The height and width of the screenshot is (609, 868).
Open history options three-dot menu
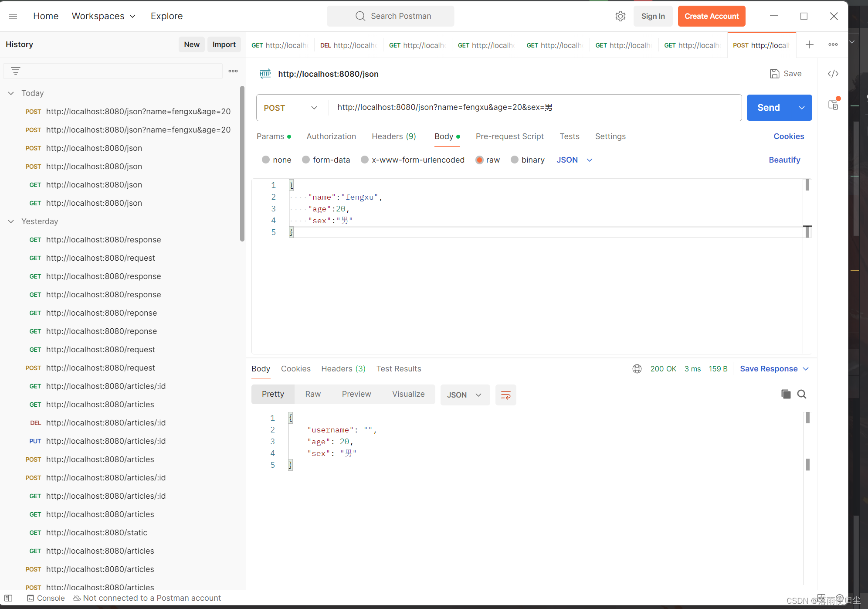pos(233,71)
